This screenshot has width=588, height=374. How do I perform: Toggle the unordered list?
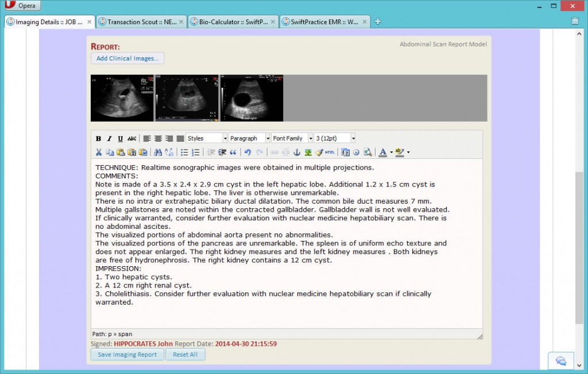pyautogui.click(x=184, y=152)
